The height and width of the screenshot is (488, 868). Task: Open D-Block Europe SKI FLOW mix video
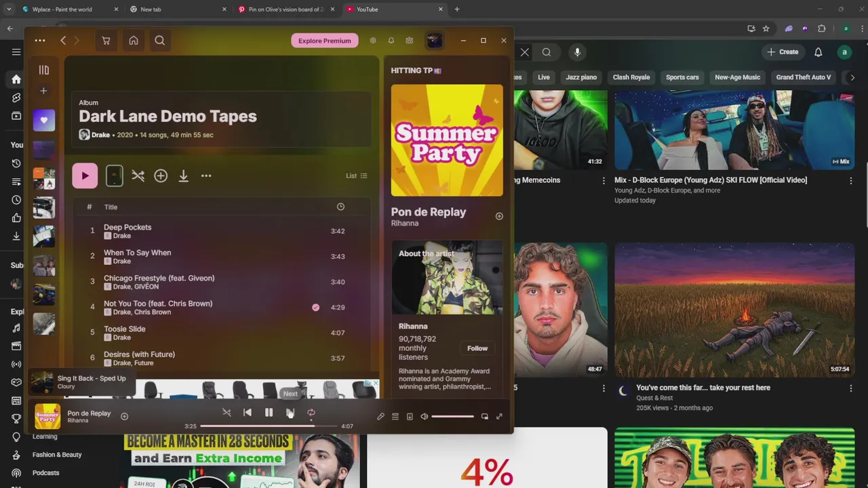click(734, 131)
